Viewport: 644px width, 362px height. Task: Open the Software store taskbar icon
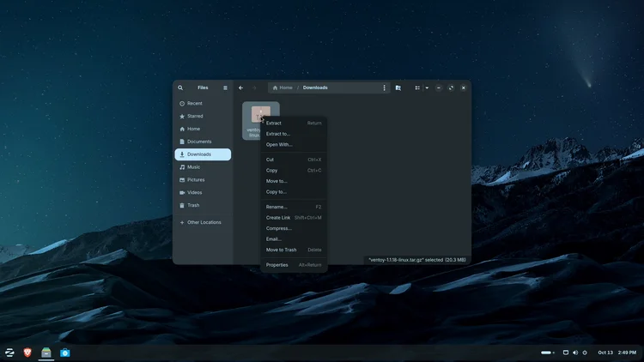(65, 353)
